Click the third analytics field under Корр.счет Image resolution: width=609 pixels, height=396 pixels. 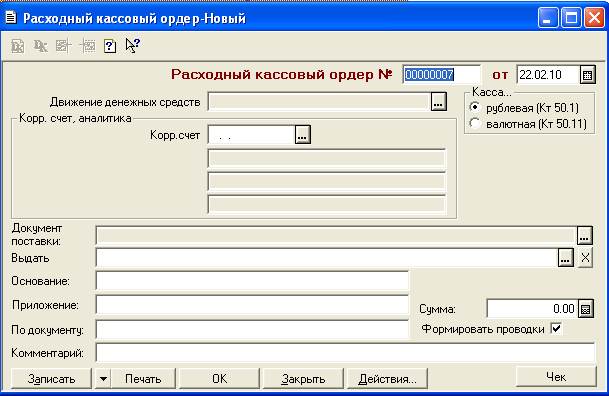click(x=327, y=205)
